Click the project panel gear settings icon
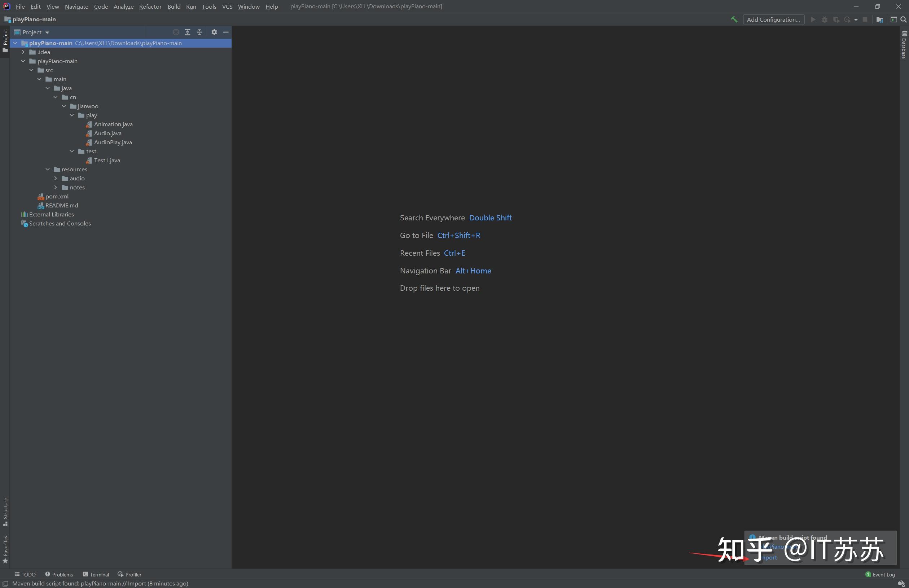The width and height of the screenshot is (909, 588). click(214, 32)
